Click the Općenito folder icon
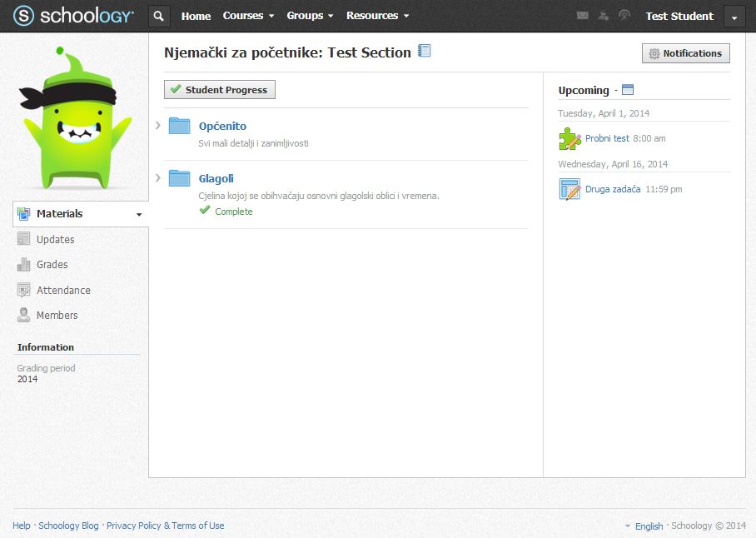This screenshot has width=756, height=538. point(179,126)
